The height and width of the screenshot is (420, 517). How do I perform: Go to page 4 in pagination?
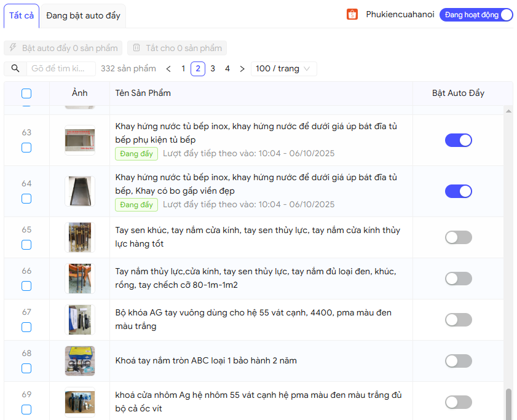[227, 69]
